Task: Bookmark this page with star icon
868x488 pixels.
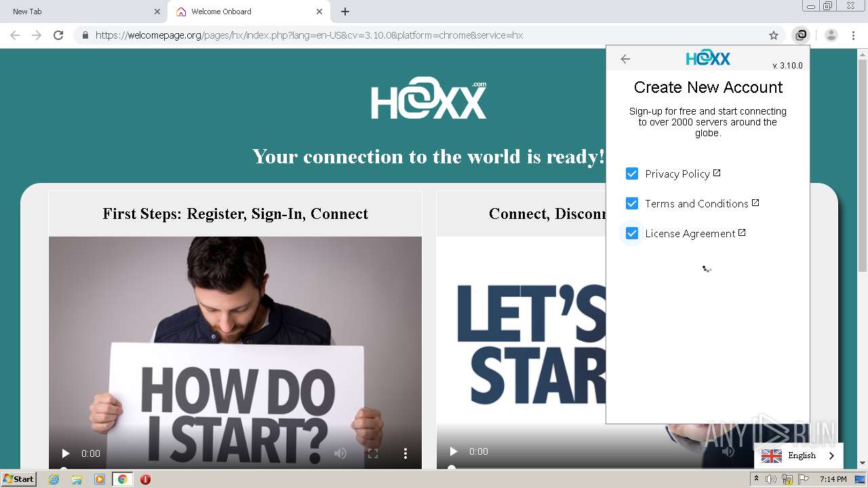Action: click(x=774, y=35)
